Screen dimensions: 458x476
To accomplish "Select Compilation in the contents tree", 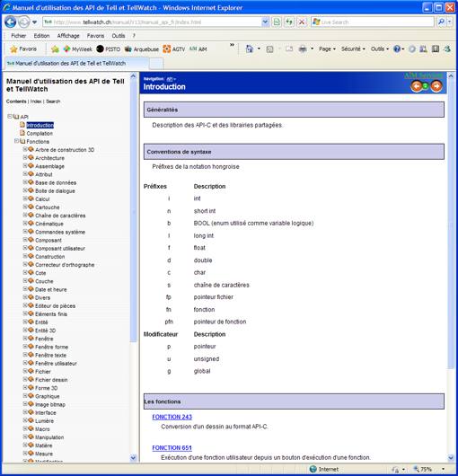I will pos(40,133).
